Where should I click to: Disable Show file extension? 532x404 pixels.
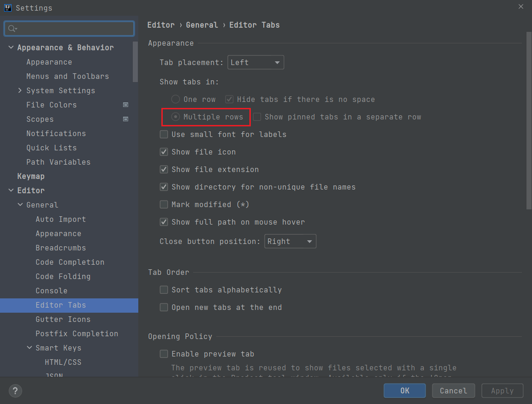(164, 169)
